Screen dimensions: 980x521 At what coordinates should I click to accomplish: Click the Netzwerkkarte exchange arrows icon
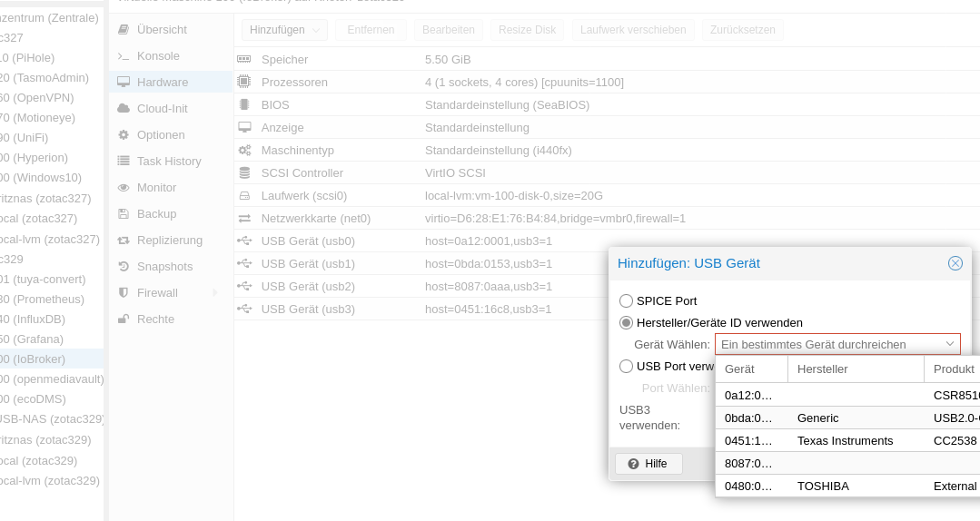(244, 218)
